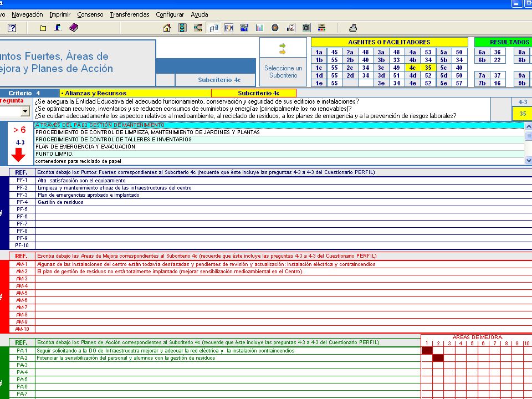Click PA-2 'Potenciar la sensibilización' field
This screenshot has height=399, width=532.
(228, 358)
